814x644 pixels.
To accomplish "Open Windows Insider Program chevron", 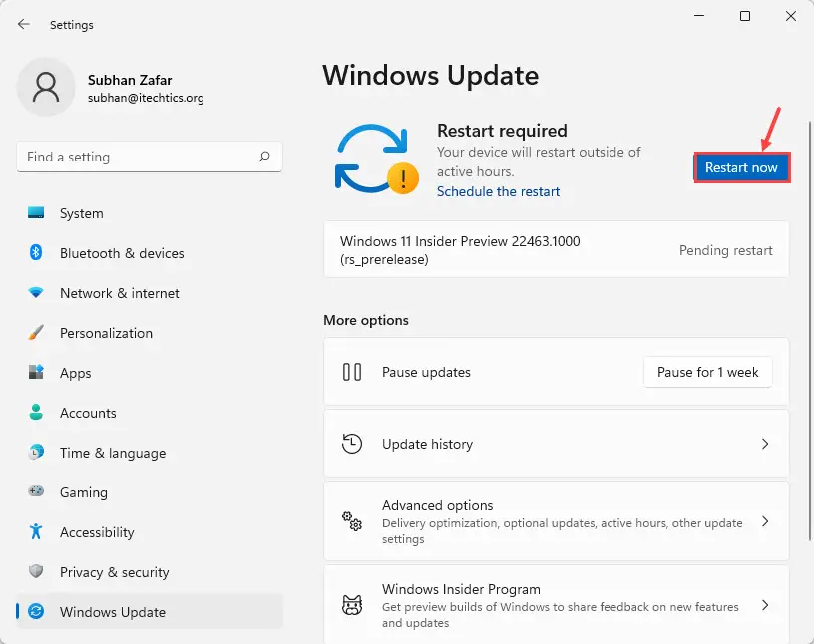I will click(765, 605).
